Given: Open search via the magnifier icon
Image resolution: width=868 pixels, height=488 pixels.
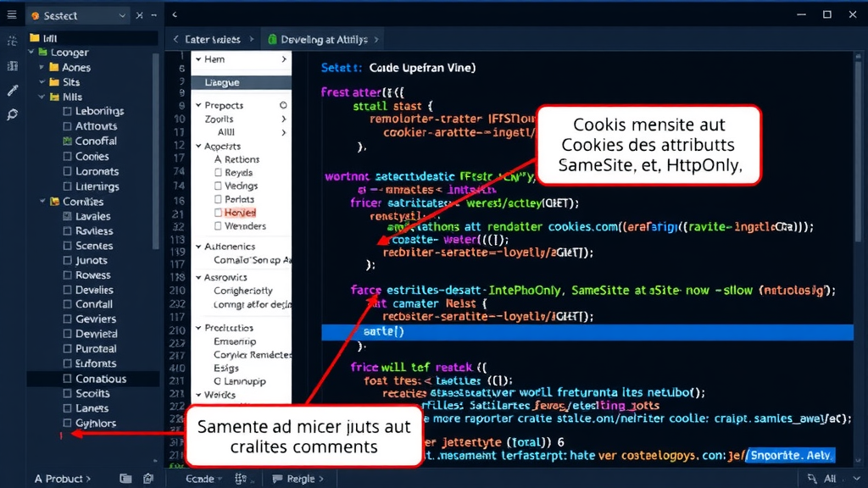Looking at the screenshot, I should click(11, 114).
